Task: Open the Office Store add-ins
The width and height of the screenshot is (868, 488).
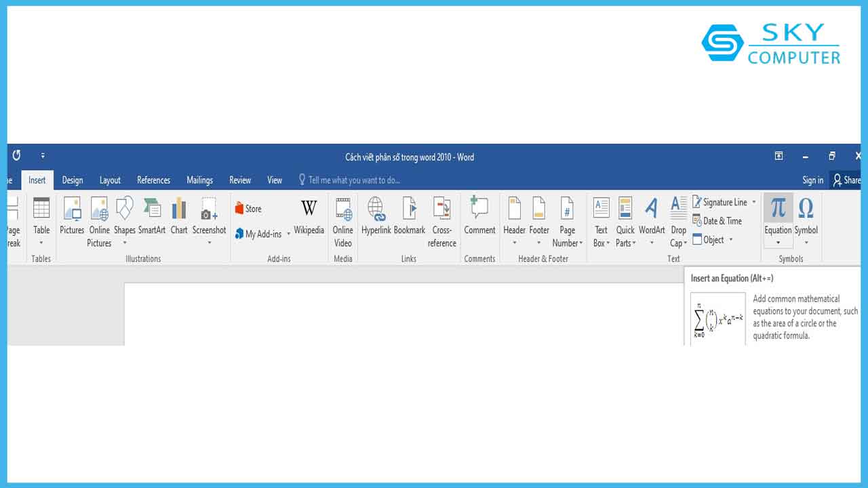Action: [248, 209]
